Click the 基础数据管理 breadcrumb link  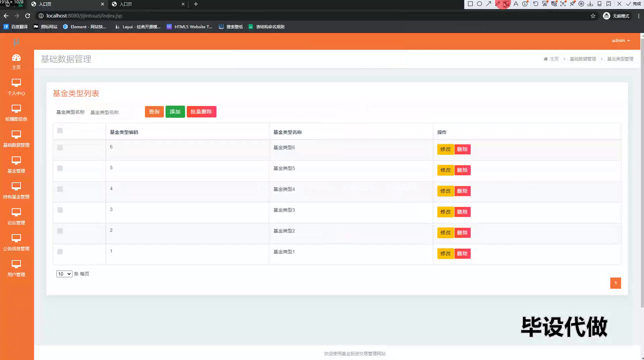click(x=583, y=59)
